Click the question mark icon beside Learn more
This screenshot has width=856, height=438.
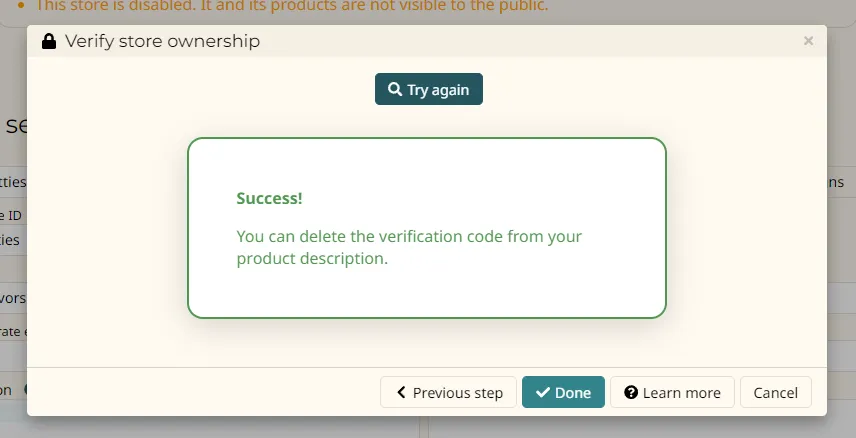631,393
